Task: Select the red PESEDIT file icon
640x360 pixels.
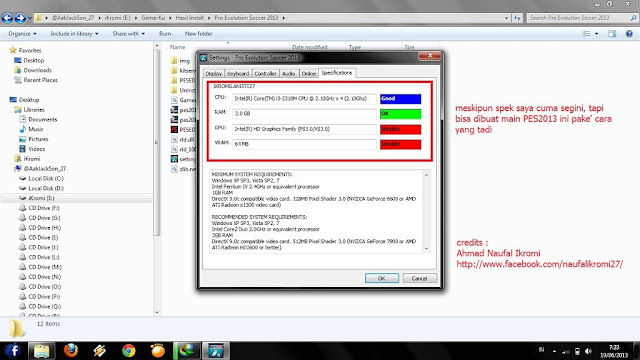Action: (174, 129)
